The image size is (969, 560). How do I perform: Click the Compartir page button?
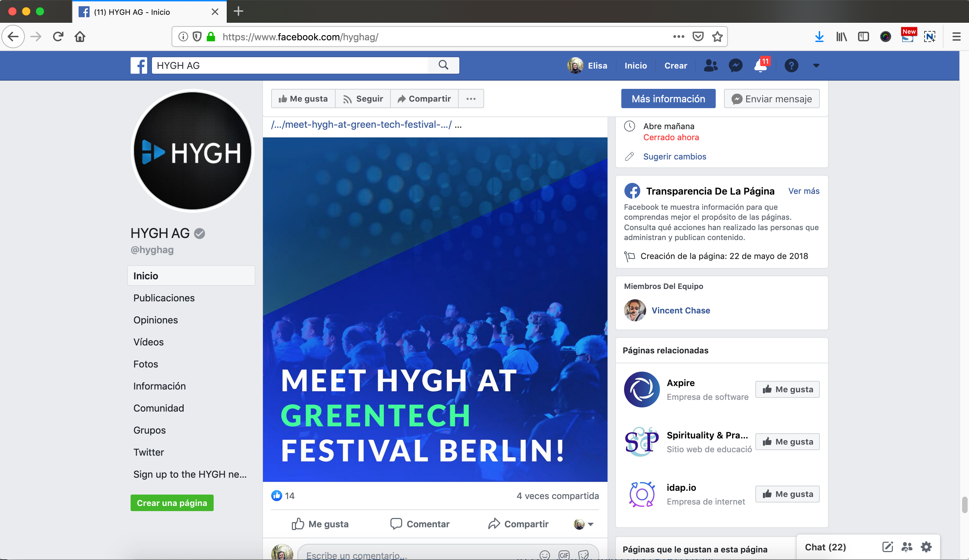(x=424, y=99)
